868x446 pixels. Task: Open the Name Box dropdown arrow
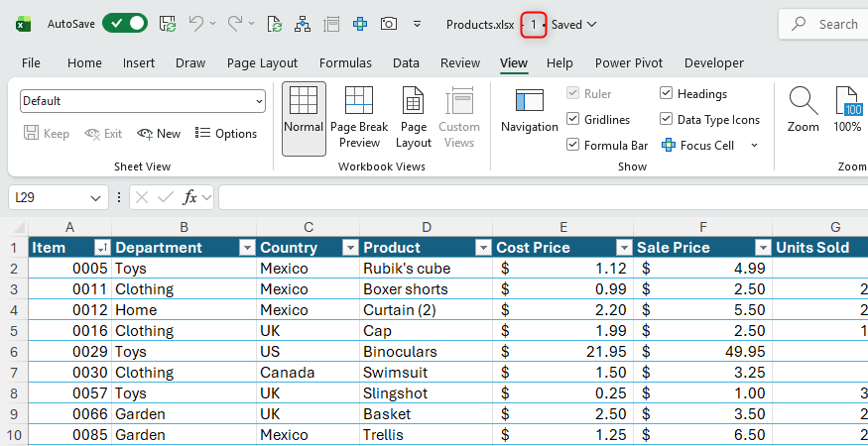[96, 197]
